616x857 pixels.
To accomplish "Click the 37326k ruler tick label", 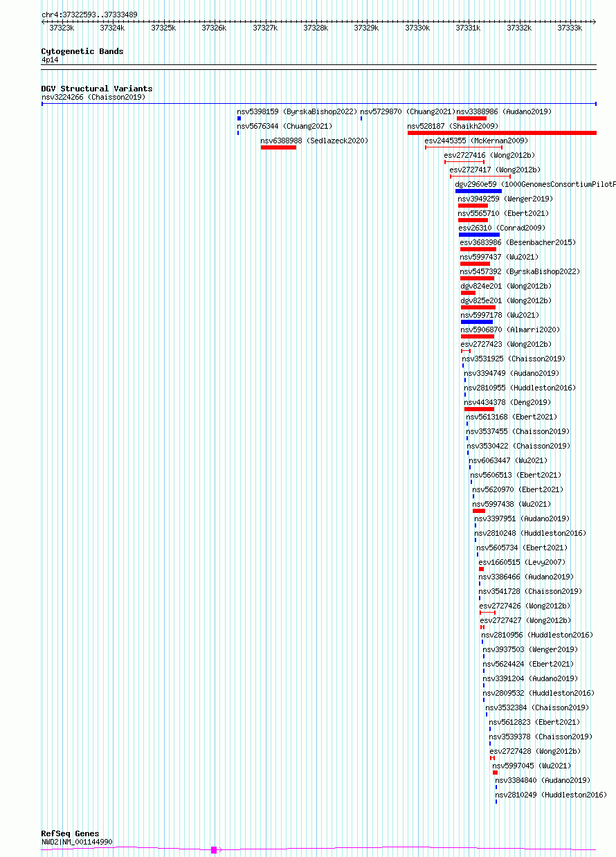I will click(214, 28).
